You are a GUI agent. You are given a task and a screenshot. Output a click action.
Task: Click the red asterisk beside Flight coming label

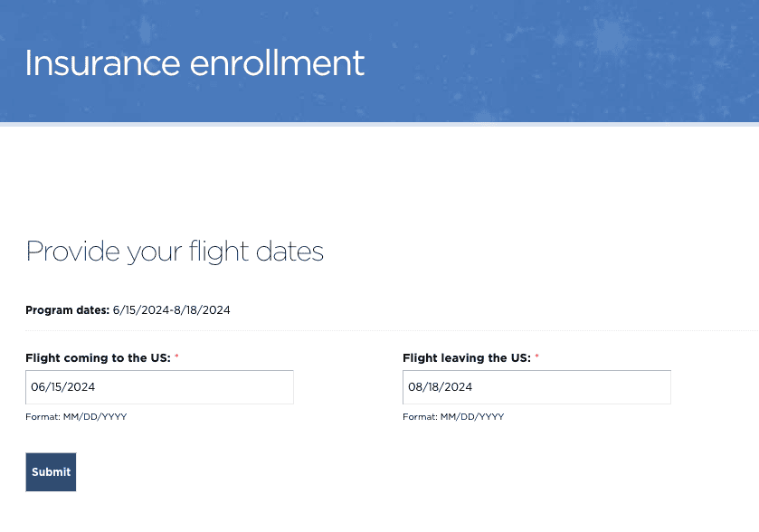(177, 358)
